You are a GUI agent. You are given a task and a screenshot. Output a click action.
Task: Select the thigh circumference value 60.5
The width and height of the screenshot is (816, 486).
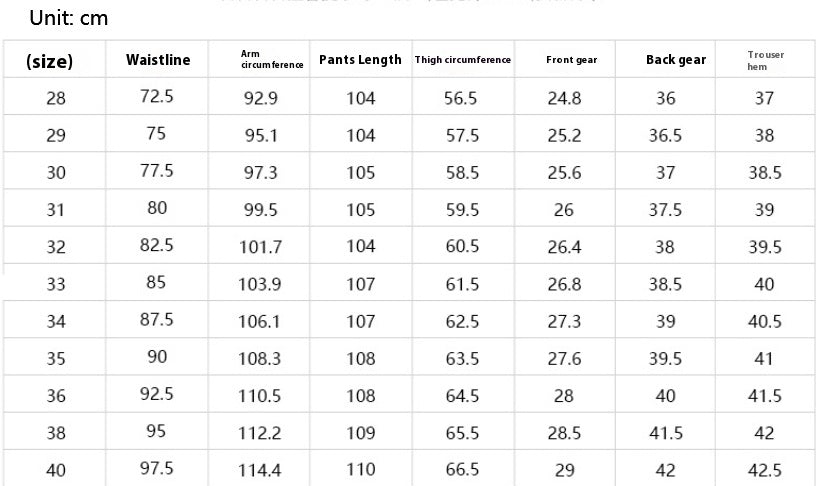462,247
